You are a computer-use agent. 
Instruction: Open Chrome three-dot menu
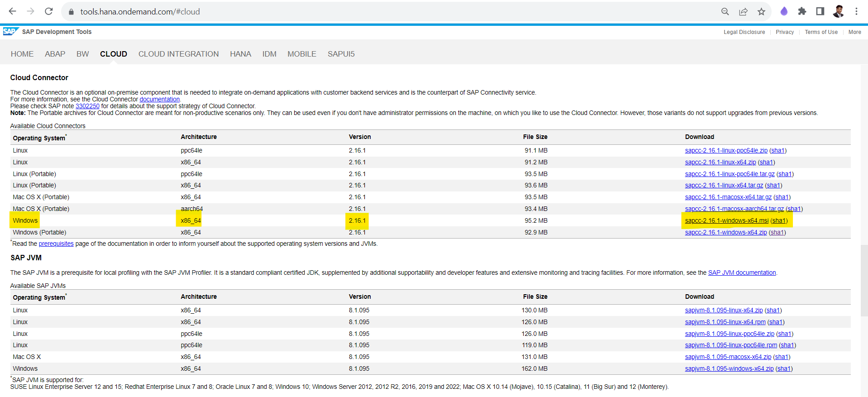point(856,11)
